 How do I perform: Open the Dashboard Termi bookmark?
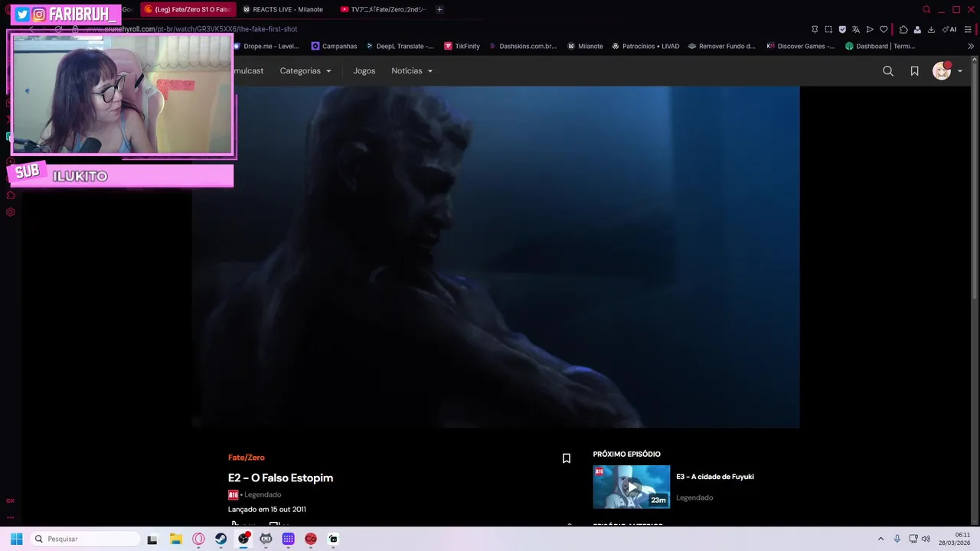coord(880,46)
